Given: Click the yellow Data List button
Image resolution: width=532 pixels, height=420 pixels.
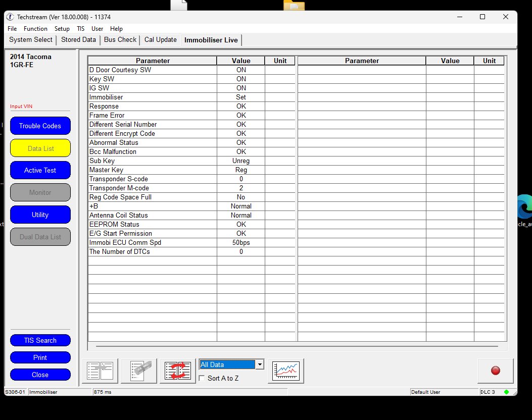Looking at the screenshot, I should tap(40, 148).
